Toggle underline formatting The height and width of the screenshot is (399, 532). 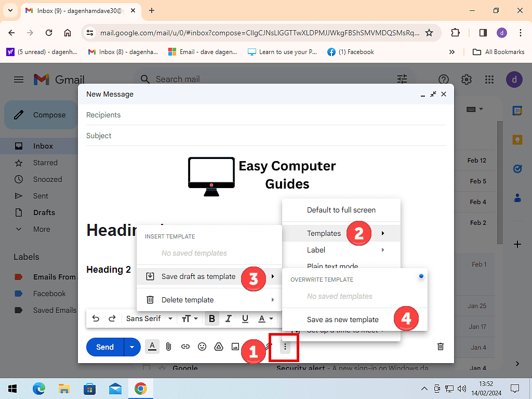(x=245, y=318)
